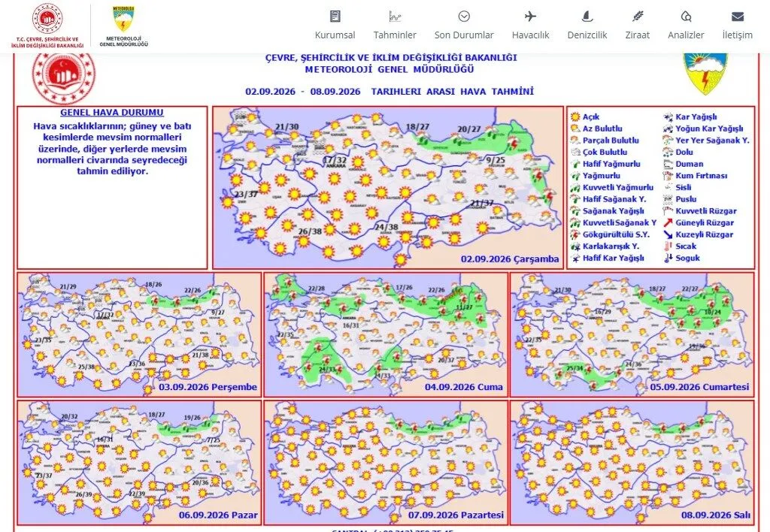Click the Çevre Şehircilik Bakanlığı logo
770x532 pixels.
pyautogui.click(x=47, y=26)
